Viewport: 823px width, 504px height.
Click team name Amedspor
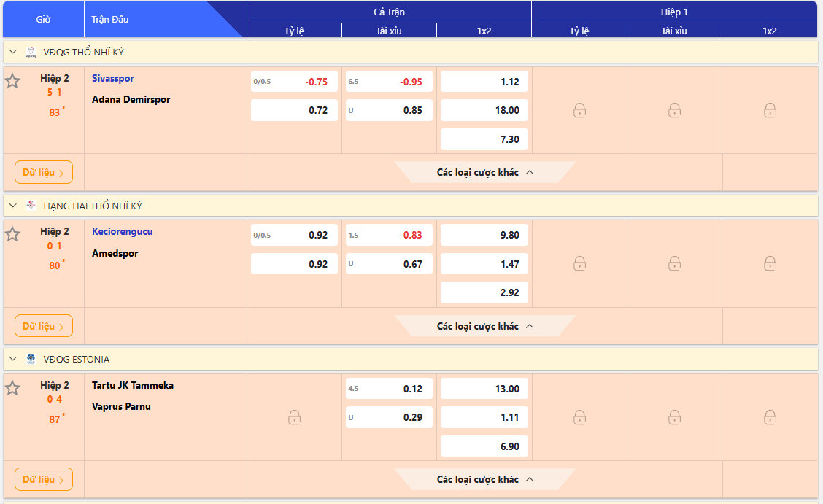(115, 253)
